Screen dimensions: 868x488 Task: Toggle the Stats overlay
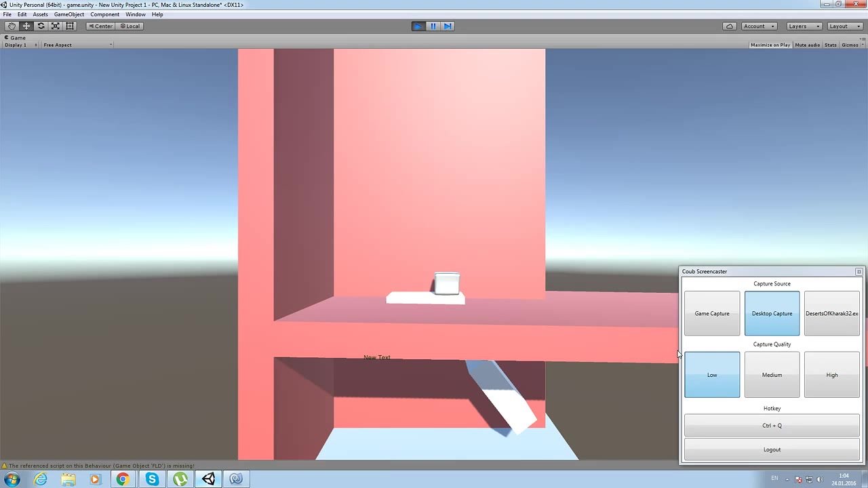coord(830,45)
